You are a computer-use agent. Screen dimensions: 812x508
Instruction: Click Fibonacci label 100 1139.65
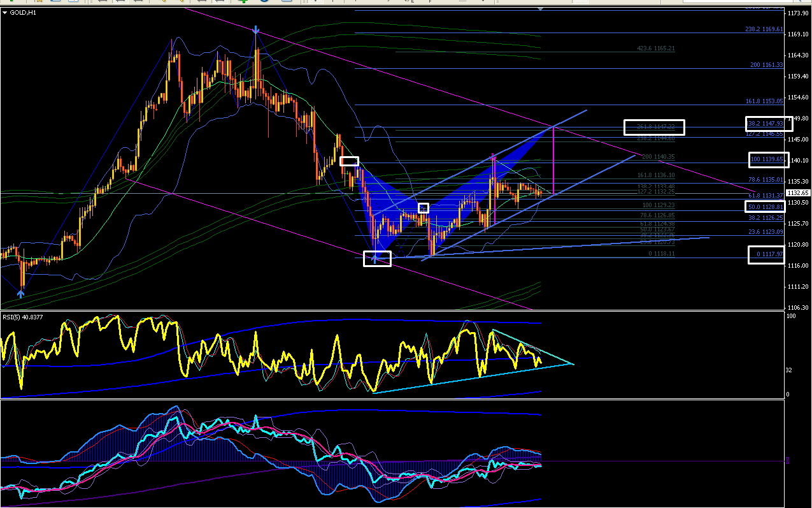pos(767,159)
